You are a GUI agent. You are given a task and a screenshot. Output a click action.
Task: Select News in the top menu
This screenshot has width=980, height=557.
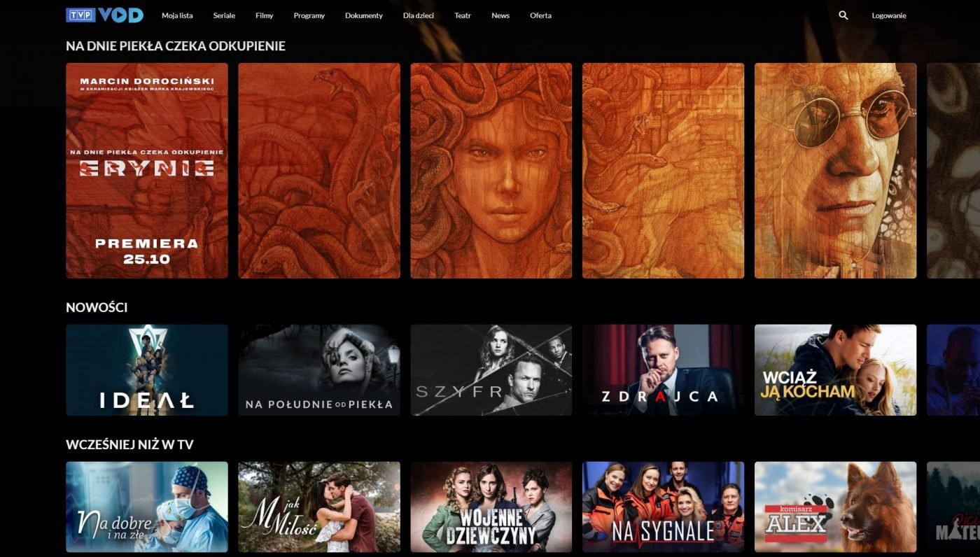[500, 15]
